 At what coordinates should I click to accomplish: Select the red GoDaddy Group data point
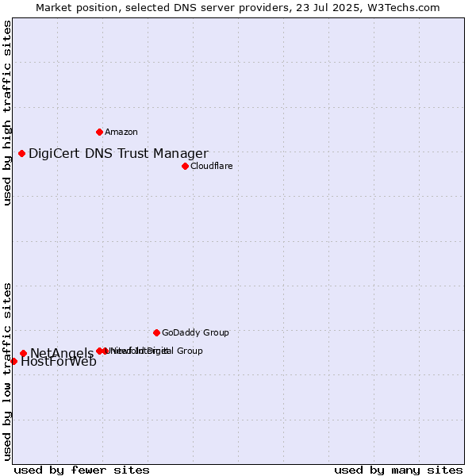point(156,333)
